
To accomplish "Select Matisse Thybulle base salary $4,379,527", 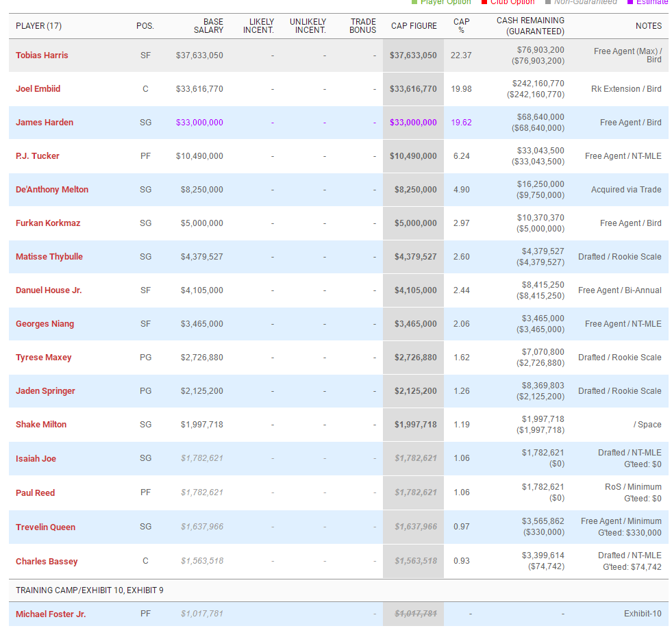I will (202, 256).
